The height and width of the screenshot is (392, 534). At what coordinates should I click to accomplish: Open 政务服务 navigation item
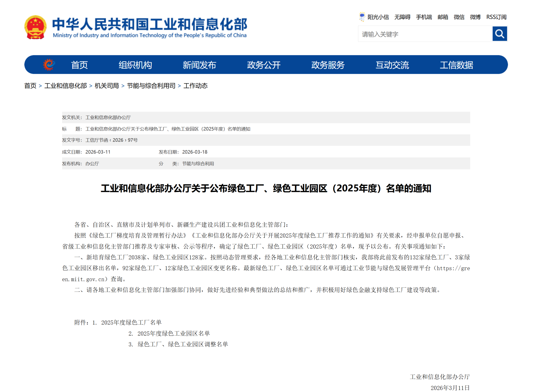(x=328, y=65)
